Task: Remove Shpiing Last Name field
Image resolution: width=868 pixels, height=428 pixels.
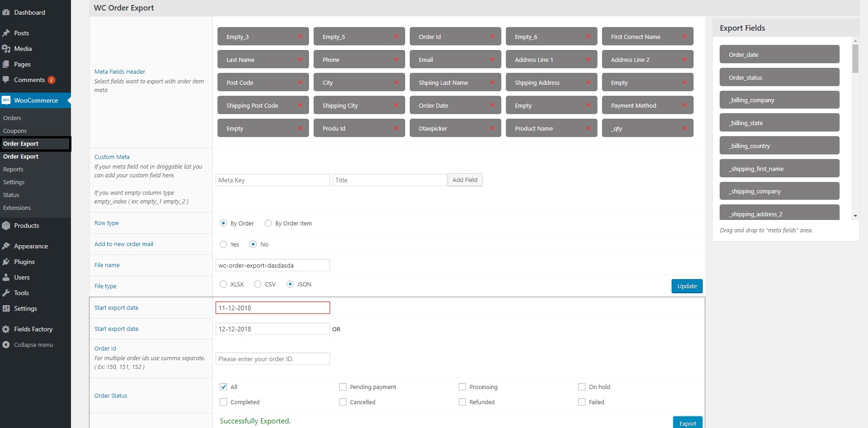Action: click(x=492, y=82)
